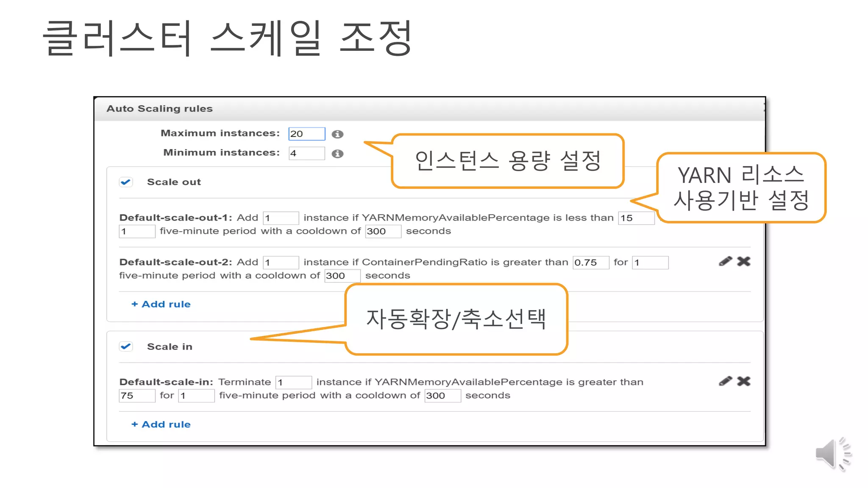Viewport: 868px width, 488px height.
Task: Delete the Default-scale-out-2 rule with the X icon
Action: coord(744,261)
